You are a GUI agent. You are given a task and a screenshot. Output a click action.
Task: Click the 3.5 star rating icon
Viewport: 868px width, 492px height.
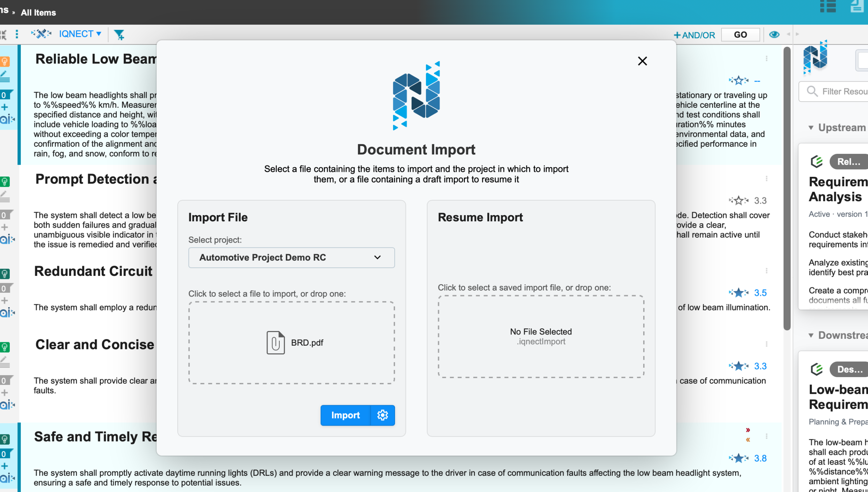click(x=739, y=293)
